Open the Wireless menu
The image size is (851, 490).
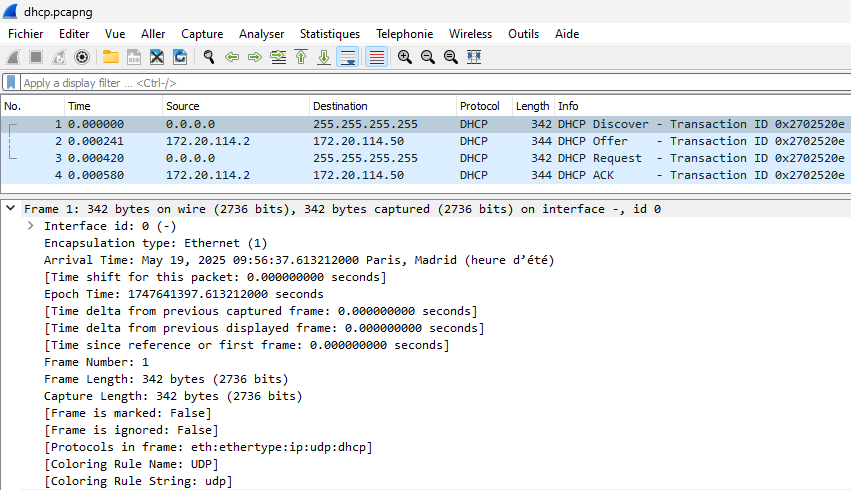(x=470, y=34)
